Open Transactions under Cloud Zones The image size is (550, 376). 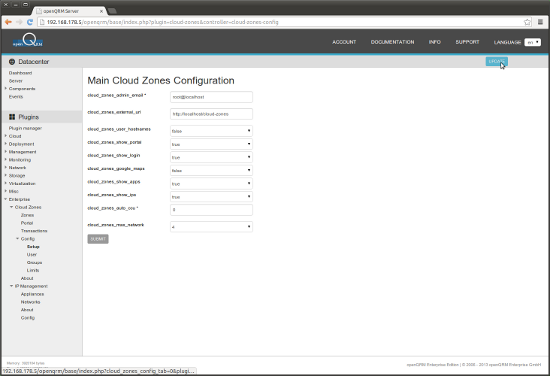tap(34, 231)
